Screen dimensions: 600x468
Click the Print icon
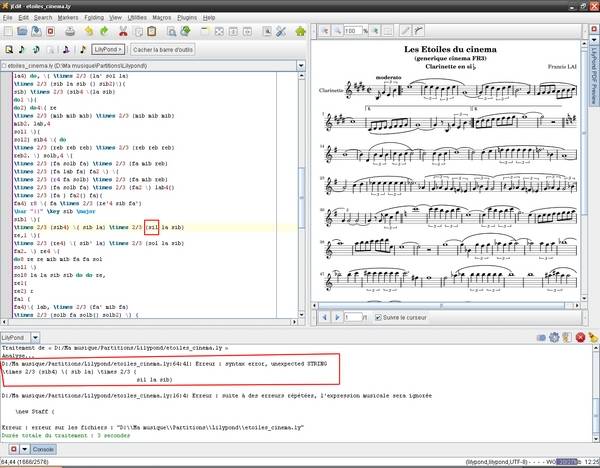(x=70, y=31)
